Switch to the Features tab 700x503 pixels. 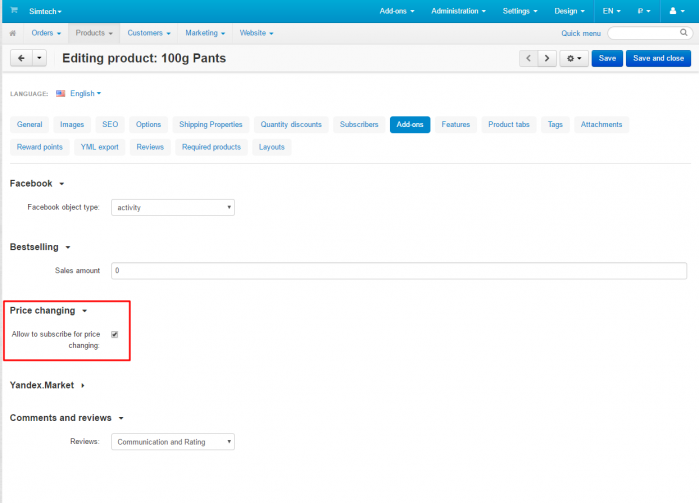point(456,125)
